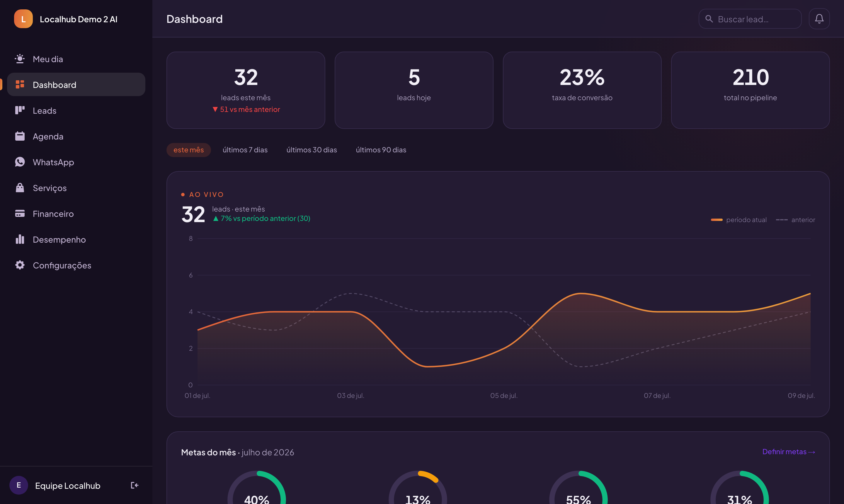Viewport: 844px width, 504px height.
Task: Navigate to Financeiro
Action: coord(76,214)
